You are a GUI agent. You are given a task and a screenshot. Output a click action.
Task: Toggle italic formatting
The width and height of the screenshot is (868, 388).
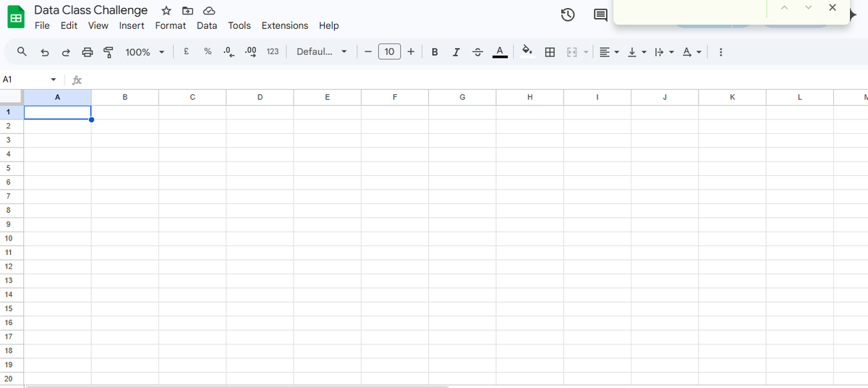tap(456, 52)
